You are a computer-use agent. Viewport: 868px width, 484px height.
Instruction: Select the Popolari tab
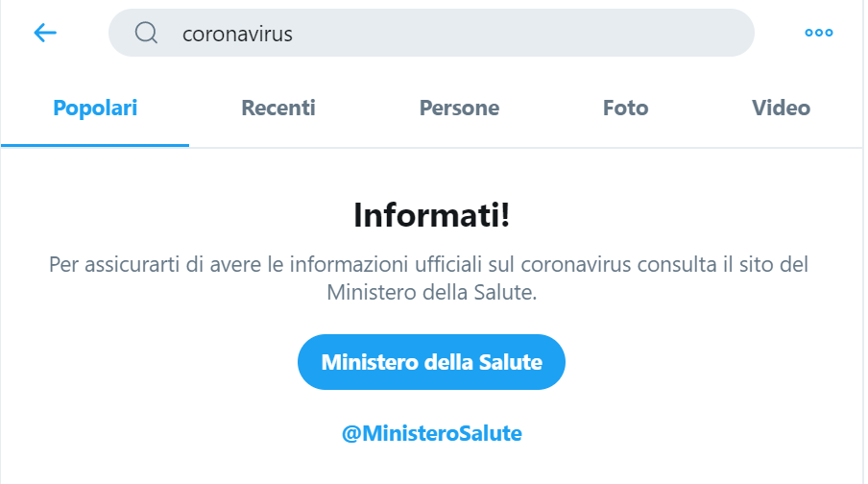tap(95, 108)
